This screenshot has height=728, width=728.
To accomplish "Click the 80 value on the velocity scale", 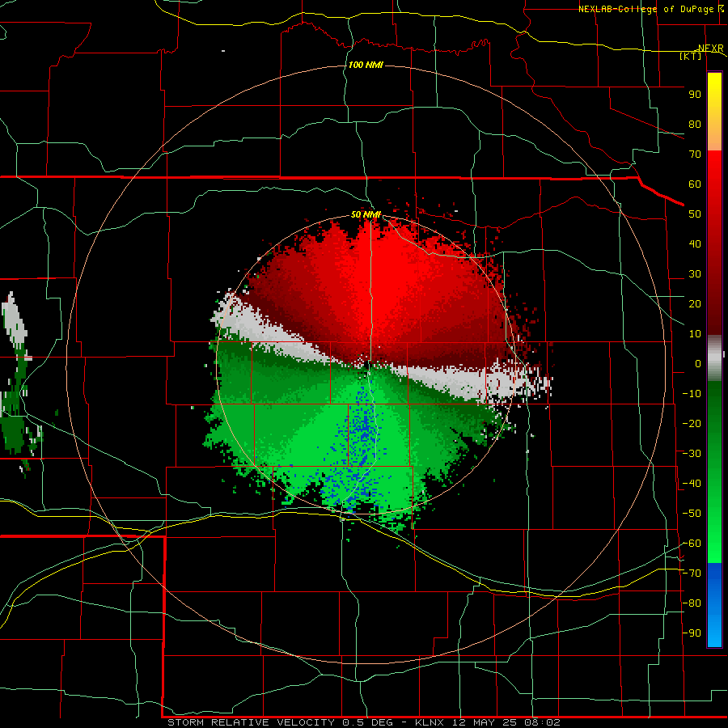I will click(695, 125).
